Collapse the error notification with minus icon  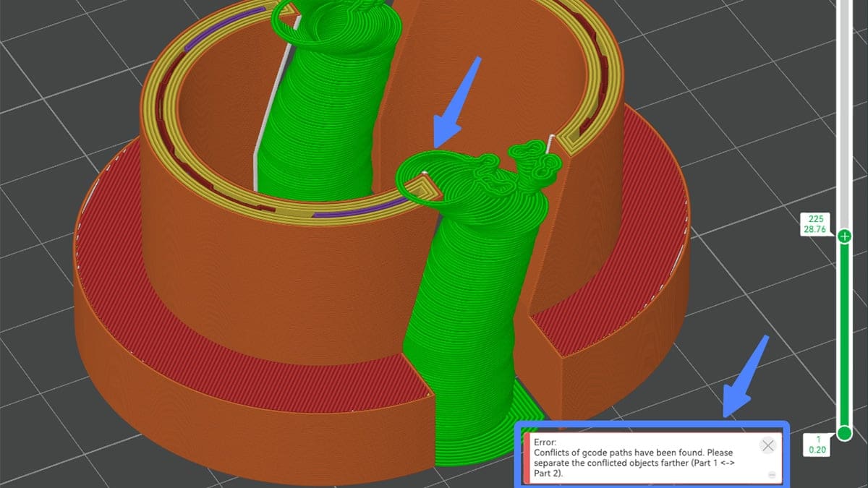tap(772, 475)
